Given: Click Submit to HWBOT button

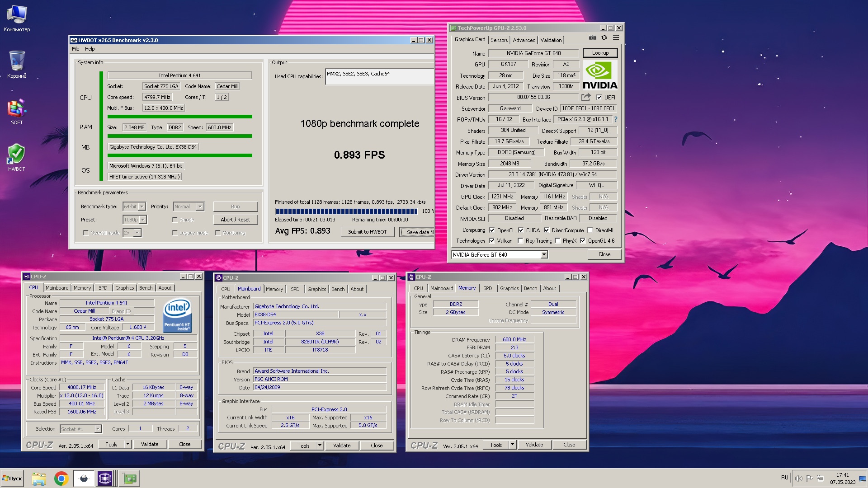Looking at the screenshot, I should tap(367, 232).
